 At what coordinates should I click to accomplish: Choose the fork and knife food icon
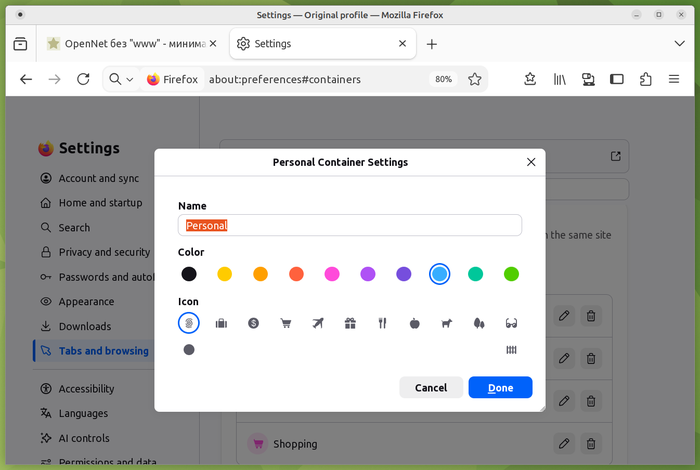click(382, 323)
